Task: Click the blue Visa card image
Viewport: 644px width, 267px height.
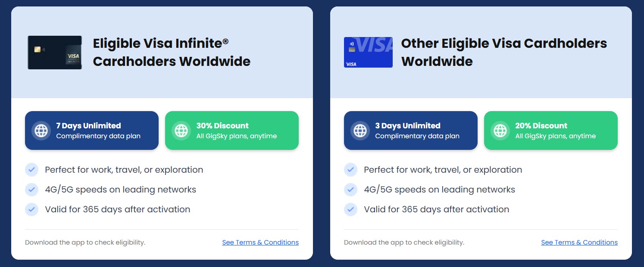Action: 368,52
